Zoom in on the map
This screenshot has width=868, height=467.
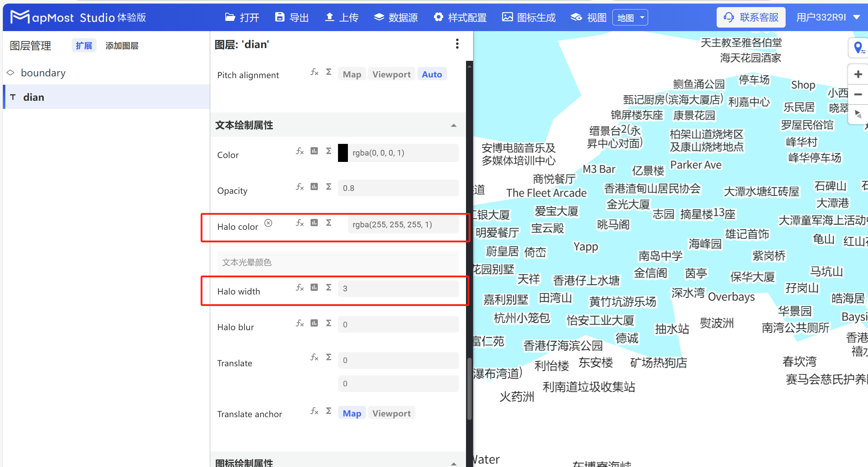click(x=858, y=74)
